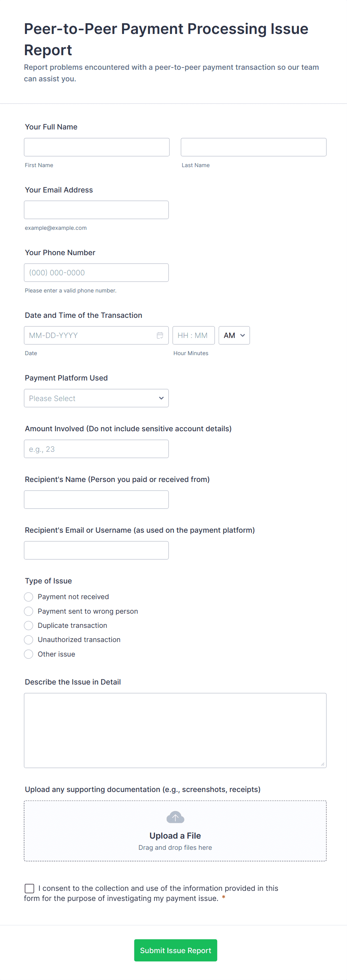
Task: Click the Email Address input field
Action: click(x=96, y=210)
